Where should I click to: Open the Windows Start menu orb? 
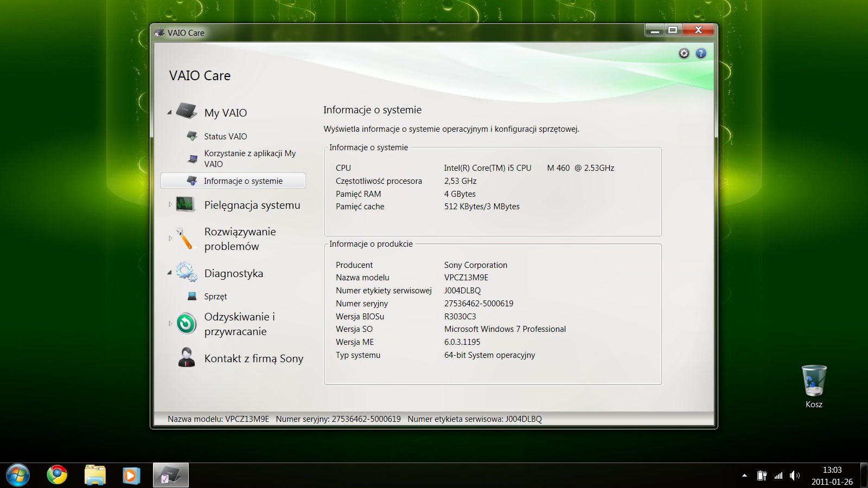18,475
